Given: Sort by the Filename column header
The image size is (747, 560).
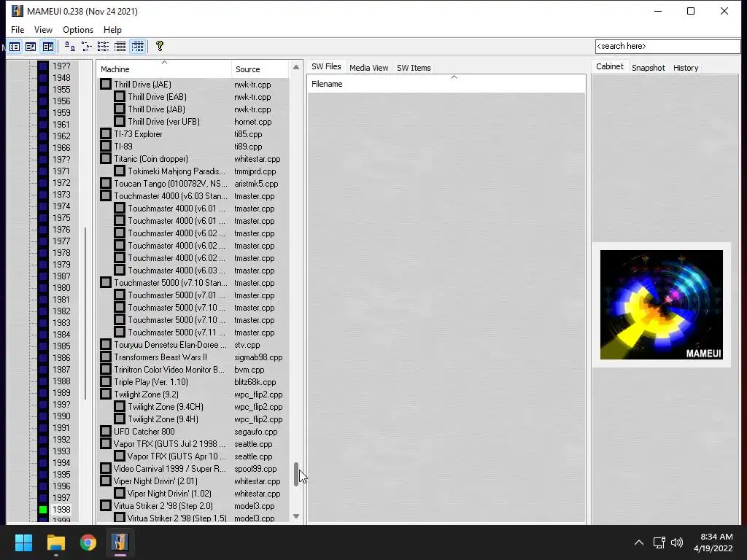Looking at the screenshot, I should click(x=446, y=84).
